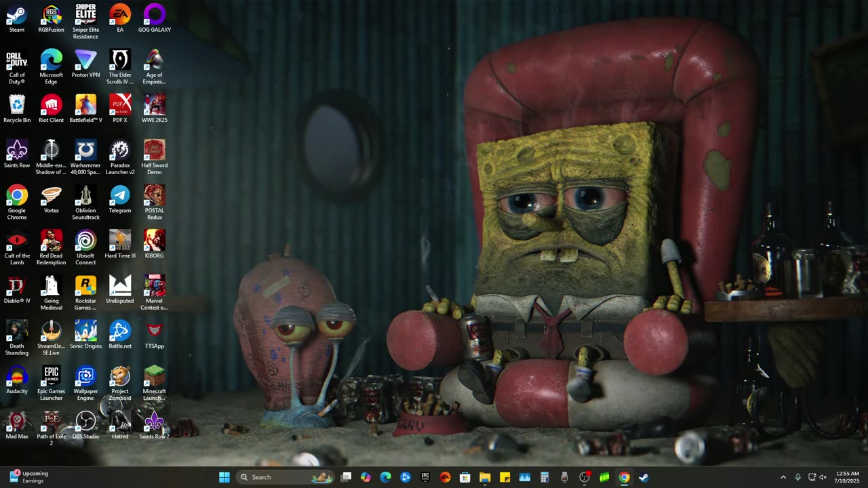Viewport: 868px width, 488px height.
Task: Select The Elder Scrolls IV shortcut
Action: tap(120, 67)
